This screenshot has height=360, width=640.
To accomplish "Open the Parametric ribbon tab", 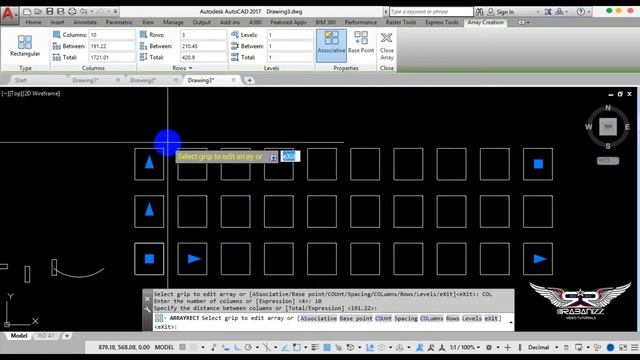I will 119,22.
